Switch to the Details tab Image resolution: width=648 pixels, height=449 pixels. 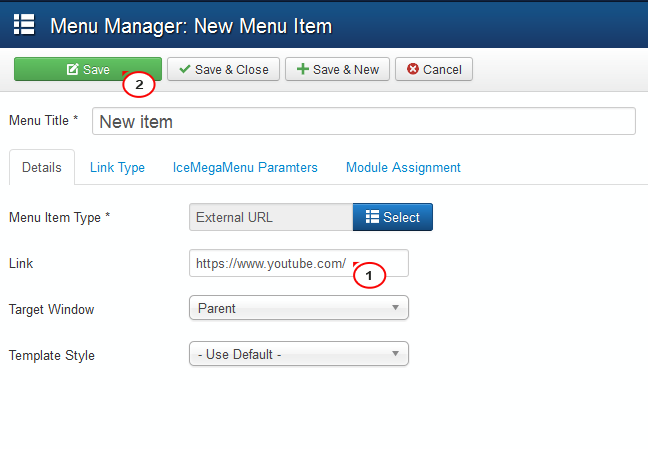tap(42, 167)
